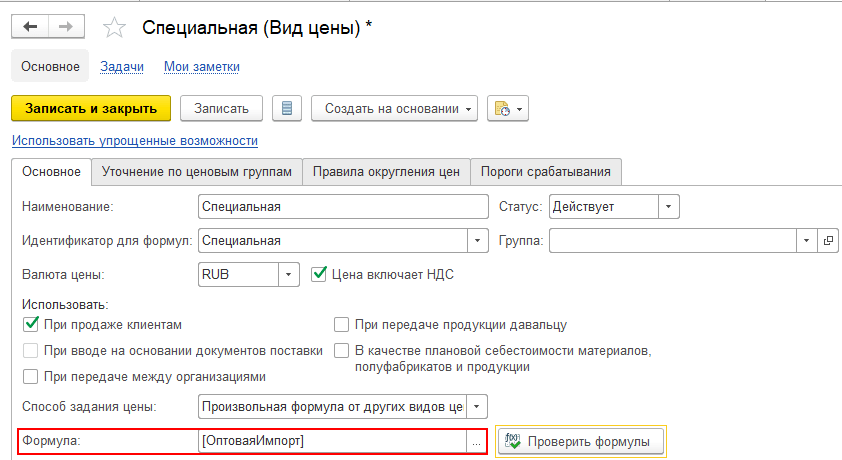Click the forward navigation arrow
This screenshot has height=460, width=842.
pos(68,28)
